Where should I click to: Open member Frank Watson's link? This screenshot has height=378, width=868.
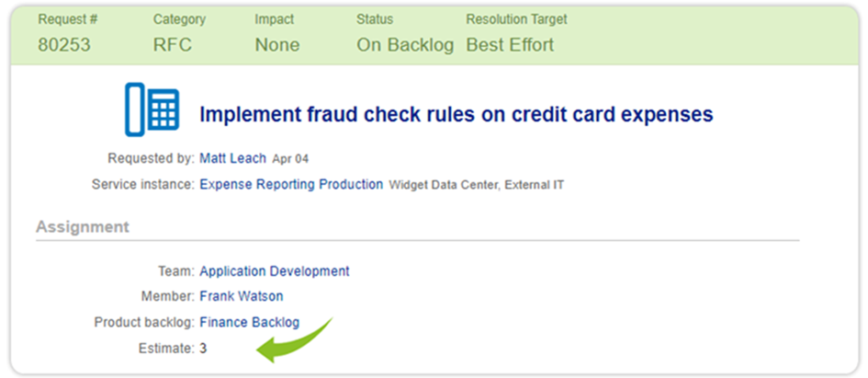[242, 296]
